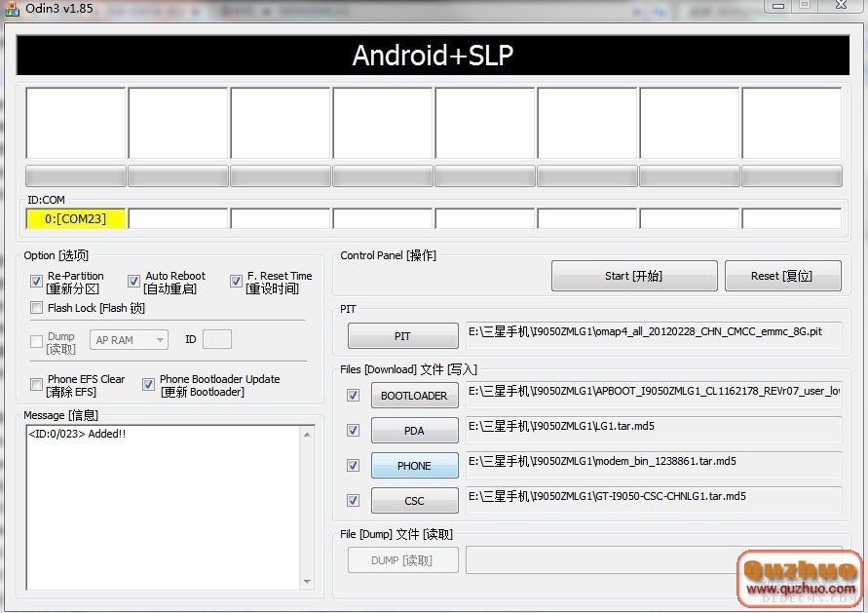Screen dimensions: 868x613
Task: Uncheck the BOOTLOADER file checkbox
Action: click(x=353, y=396)
